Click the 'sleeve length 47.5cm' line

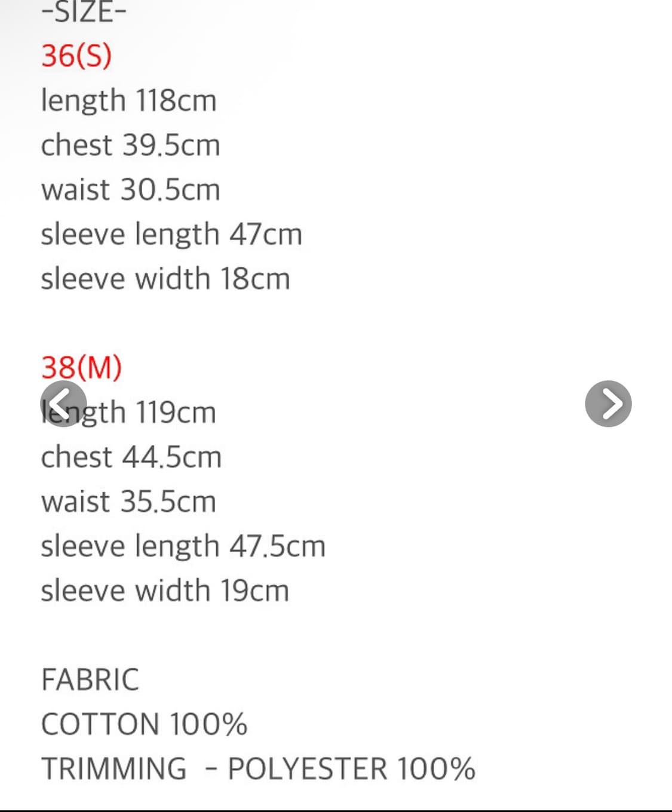pos(183,546)
